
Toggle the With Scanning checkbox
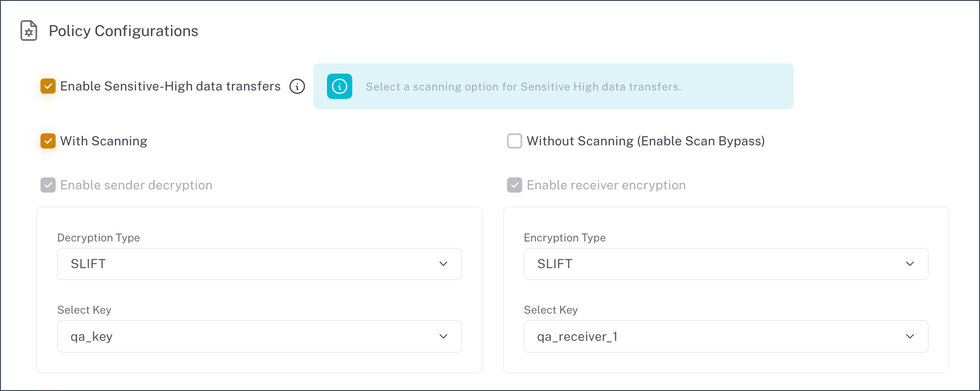point(48,141)
